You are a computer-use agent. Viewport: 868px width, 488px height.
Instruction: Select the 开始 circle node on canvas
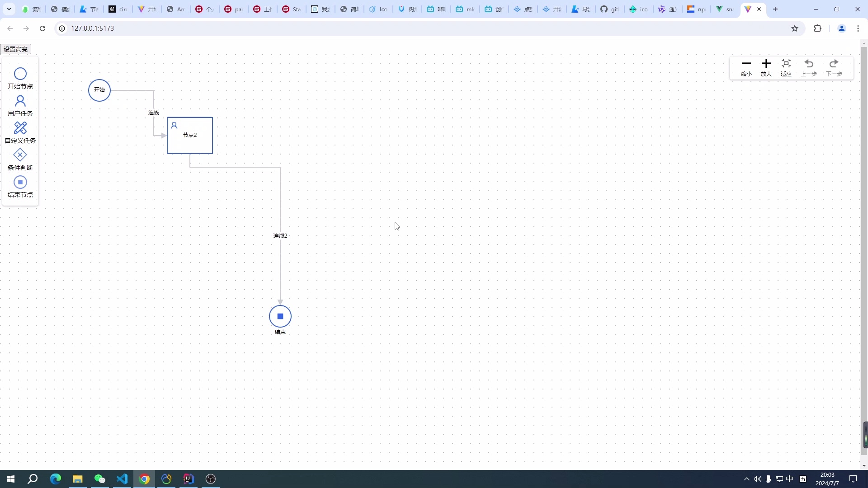[x=99, y=90]
